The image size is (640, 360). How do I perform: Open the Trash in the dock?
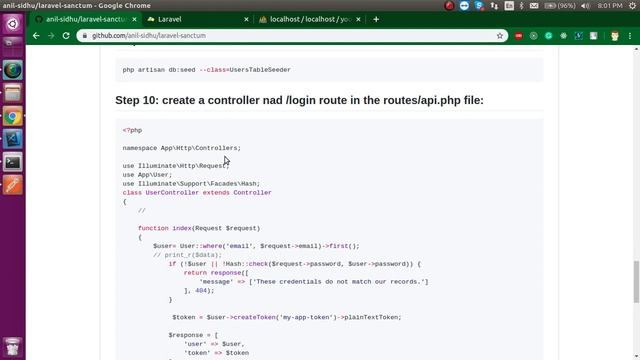tap(12, 347)
